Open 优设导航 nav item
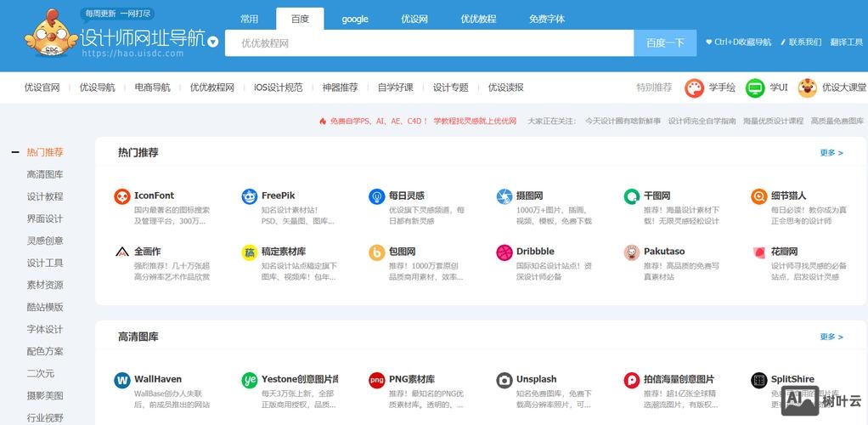Viewport: 868px width, 425px height. point(97,88)
